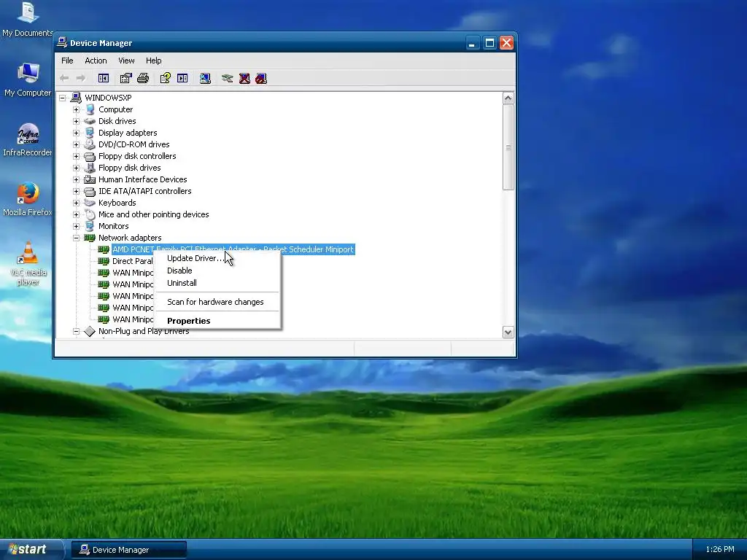The height and width of the screenshot is (560, 747).
Task: Expand the Display adapters node
Action: click(76, 133)
